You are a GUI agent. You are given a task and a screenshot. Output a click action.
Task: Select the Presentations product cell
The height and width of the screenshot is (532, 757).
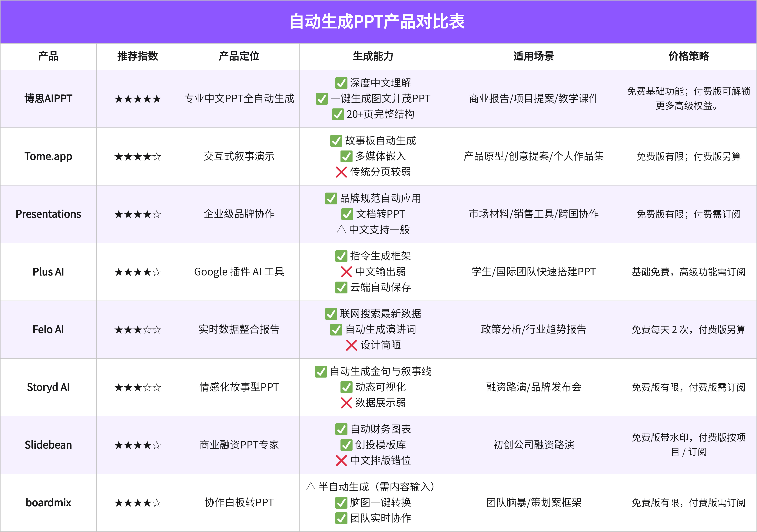[48, 214]
